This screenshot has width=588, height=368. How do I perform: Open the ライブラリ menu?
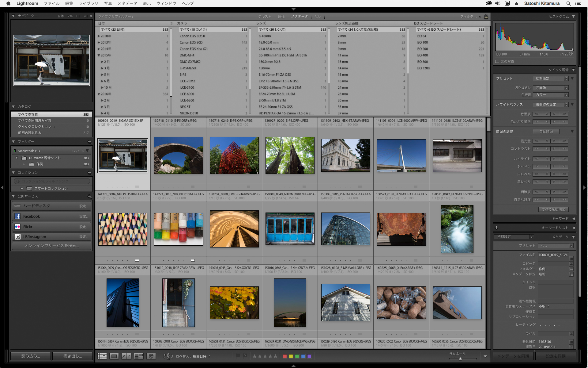[x=88, y=3]
